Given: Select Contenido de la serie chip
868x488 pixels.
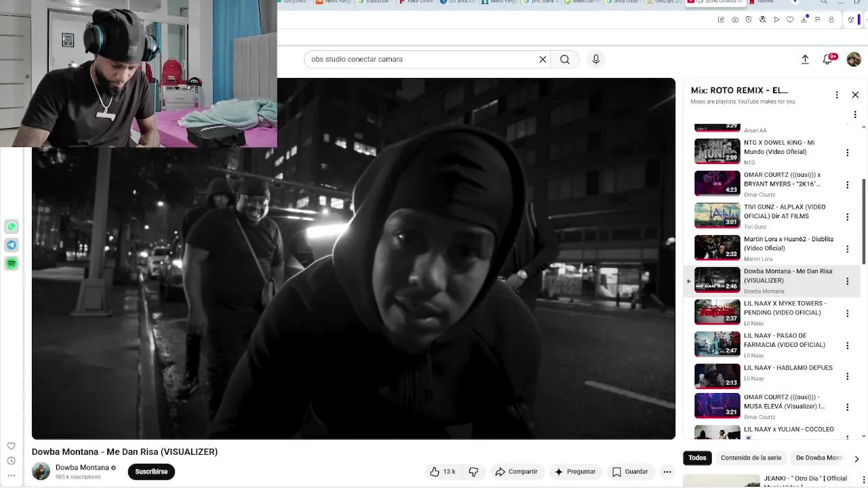Looking at the screenshot, I should [x=751, y=458].
